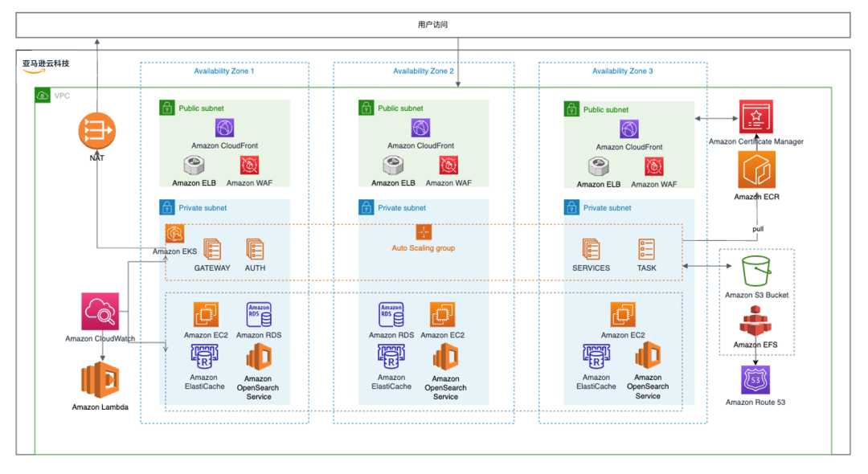Click Amazon ELB icon in Availability Zone 1
The image size is (868, 474).
pyautogui.click(x=194, y=165)
